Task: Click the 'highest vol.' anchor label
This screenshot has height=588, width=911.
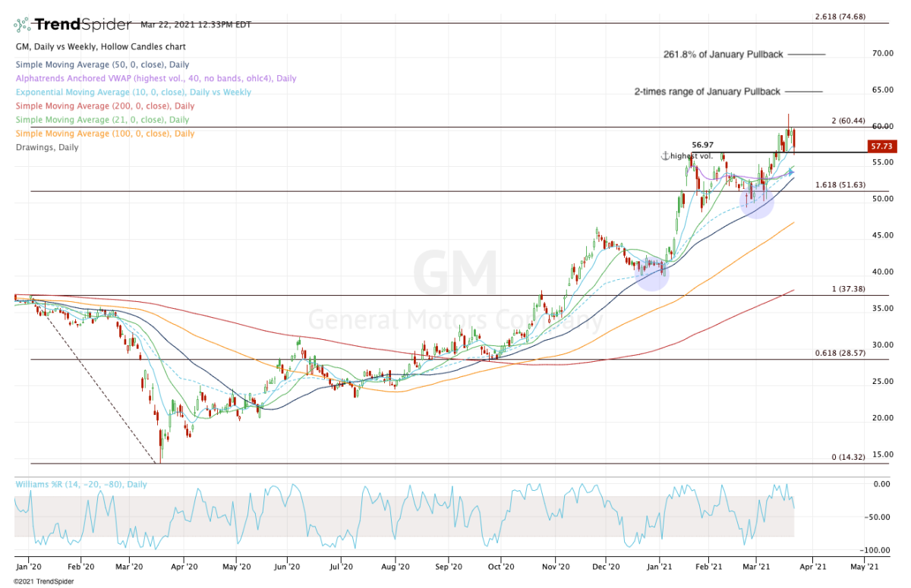Action: [x=693, y=156]
